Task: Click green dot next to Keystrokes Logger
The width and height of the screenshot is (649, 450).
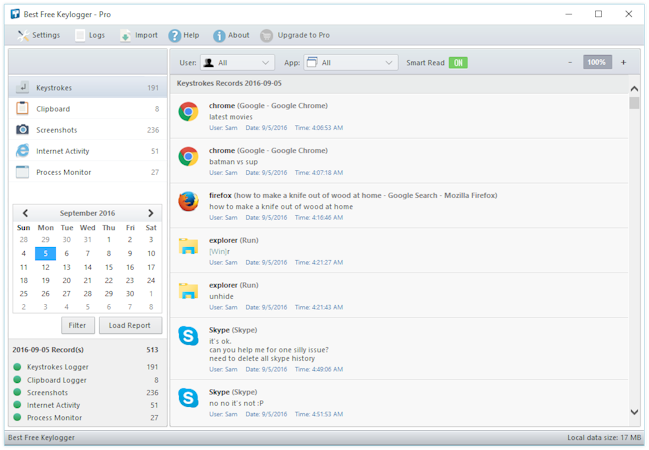Action: click(x=17, y=367)
